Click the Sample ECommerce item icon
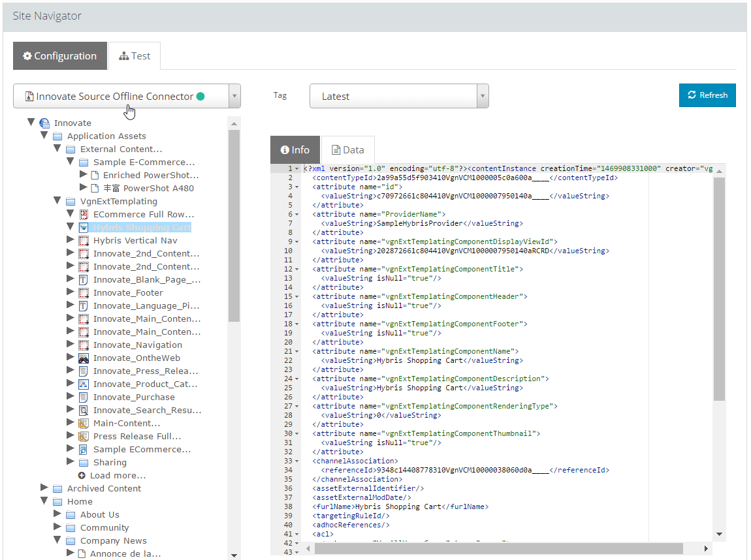Viewport: 751px width, 560px height. (x=84, y=450)
